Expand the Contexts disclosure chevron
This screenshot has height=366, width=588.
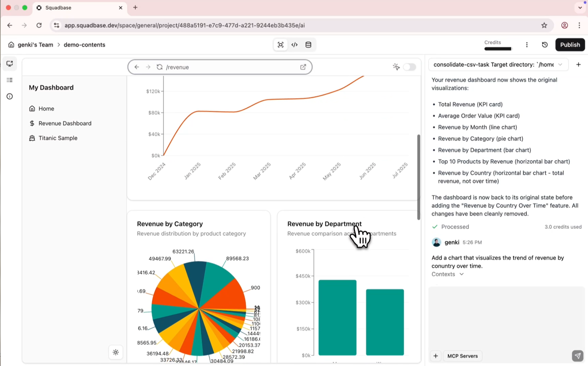tap(462, 274)
